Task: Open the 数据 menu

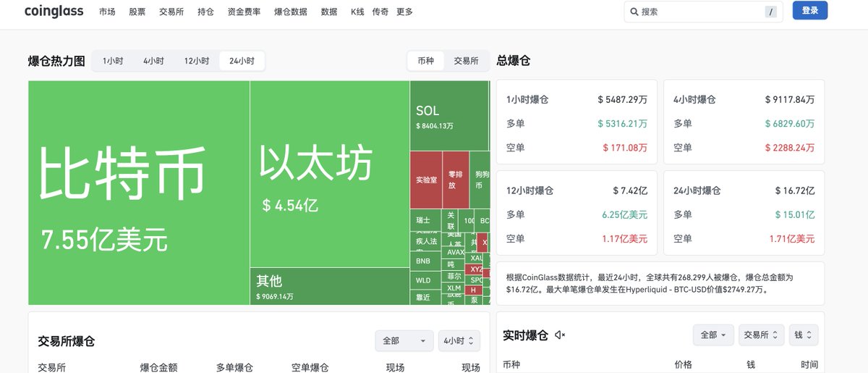Action: (329, 12)
